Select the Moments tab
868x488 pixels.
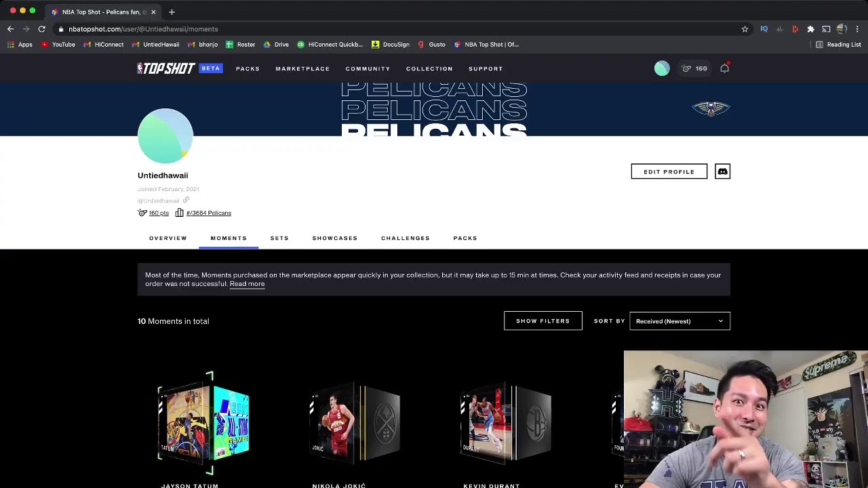[229, 238]
